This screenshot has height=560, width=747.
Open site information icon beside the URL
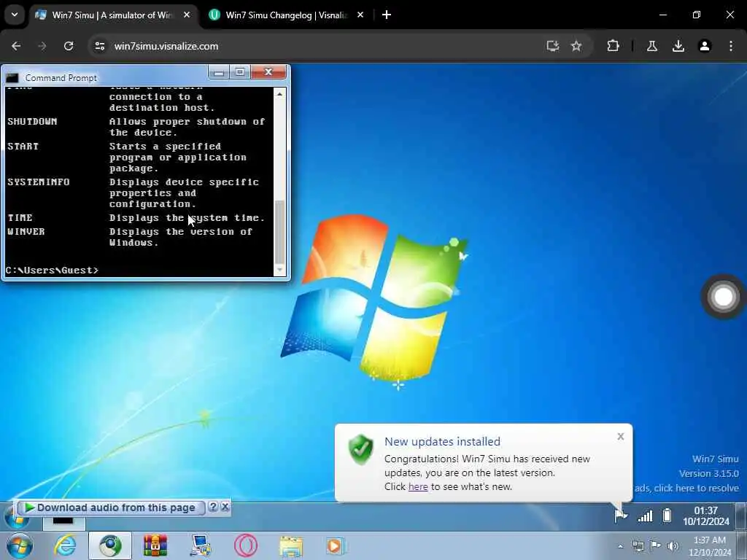[x=99, y=46]
